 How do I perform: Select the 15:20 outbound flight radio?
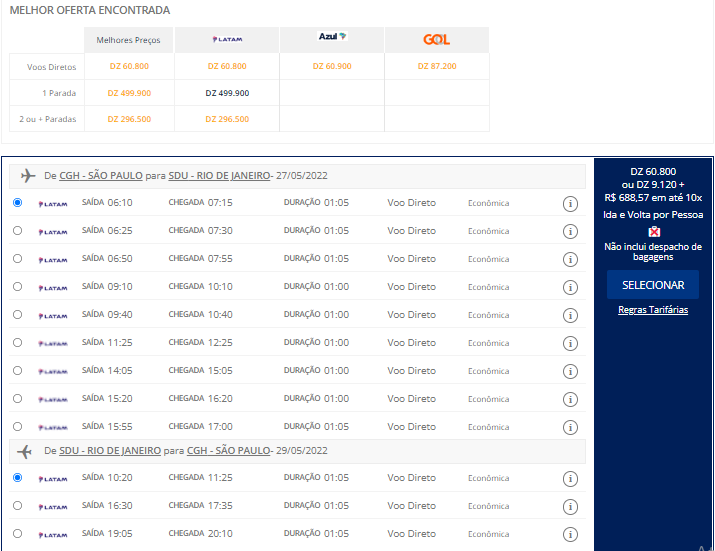click(17, 399)
